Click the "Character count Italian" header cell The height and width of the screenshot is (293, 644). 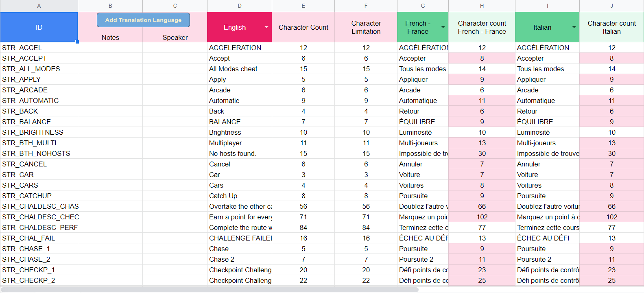pos(611,27)
